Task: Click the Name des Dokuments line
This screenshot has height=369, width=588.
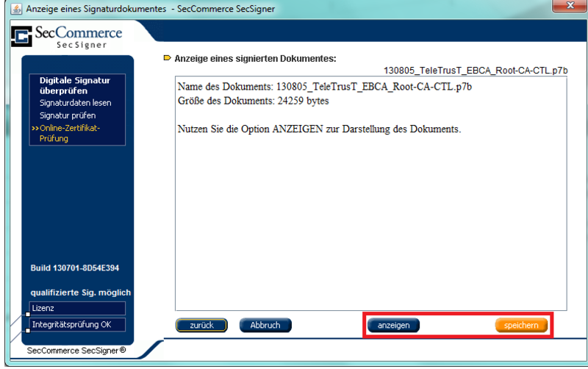Action: tap(324, 87)
